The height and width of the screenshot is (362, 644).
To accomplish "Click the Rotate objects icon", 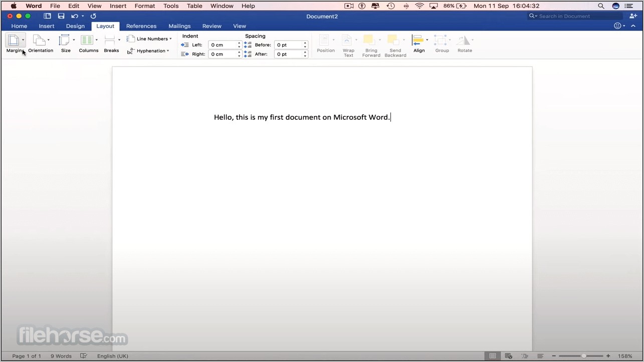I will click(464, 40).
